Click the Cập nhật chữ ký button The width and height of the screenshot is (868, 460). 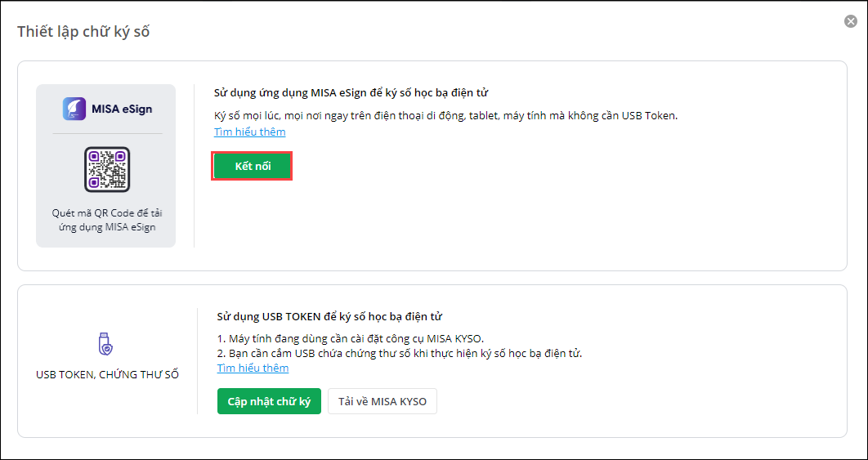click(x=269, y=401)
